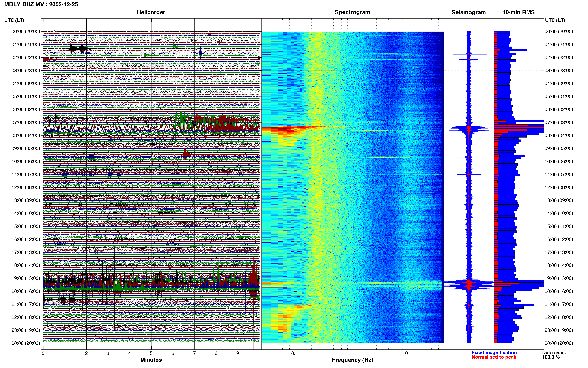The image size is (588, 368).
Task: Click the 'Frequency (Hz)' axis title
Action: click(352, 360)
